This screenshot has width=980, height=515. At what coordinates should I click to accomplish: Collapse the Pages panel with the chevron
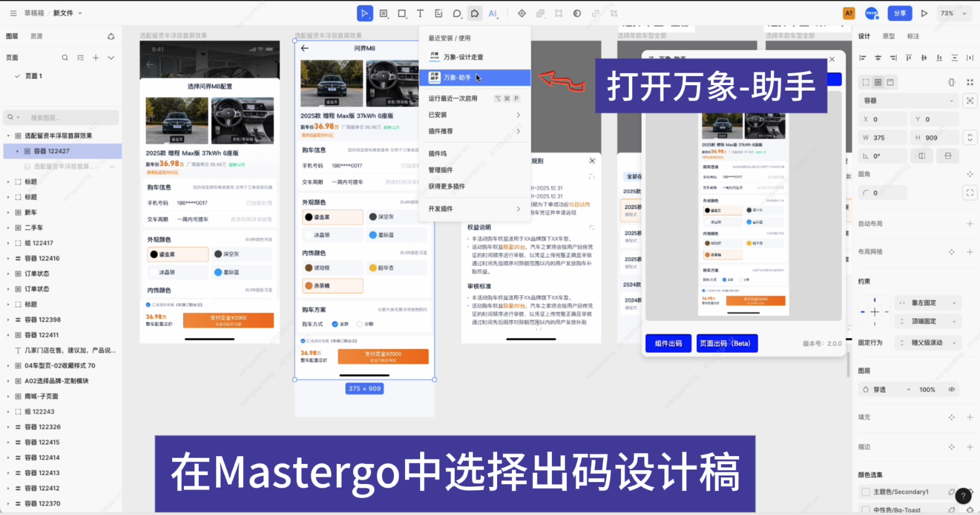[111, 58]
